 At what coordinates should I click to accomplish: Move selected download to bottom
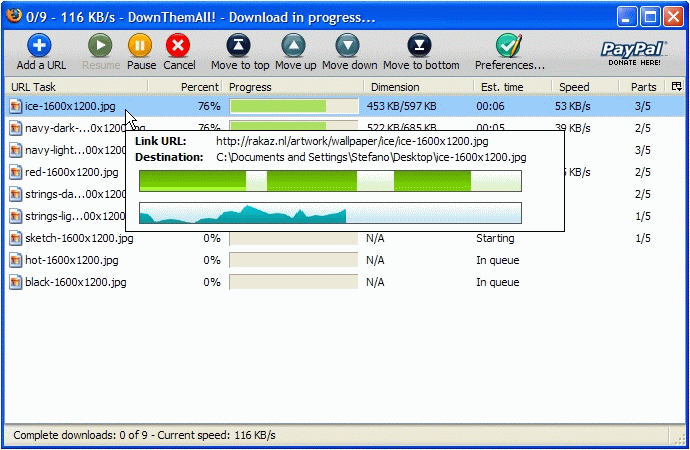click(x=421, y=52)
